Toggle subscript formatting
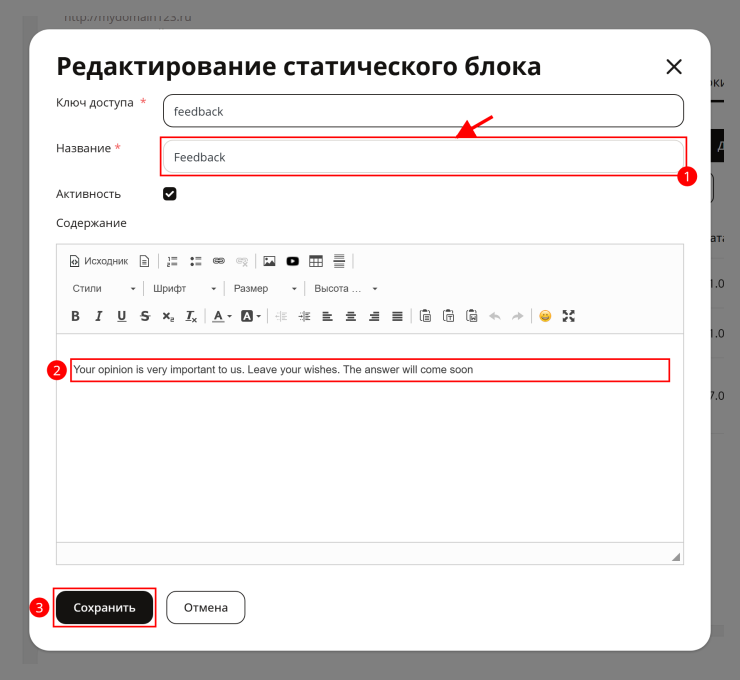740x680 pixels. pyautogui.click(x=168, y=316)
